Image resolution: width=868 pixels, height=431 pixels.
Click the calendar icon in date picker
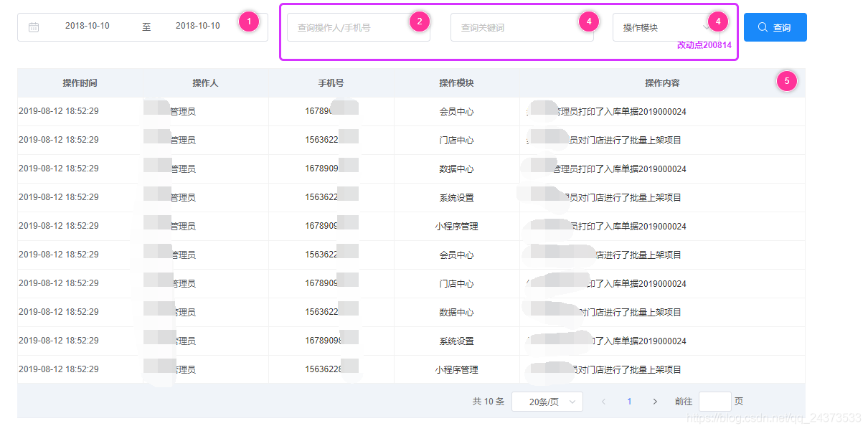coord(34,27)
